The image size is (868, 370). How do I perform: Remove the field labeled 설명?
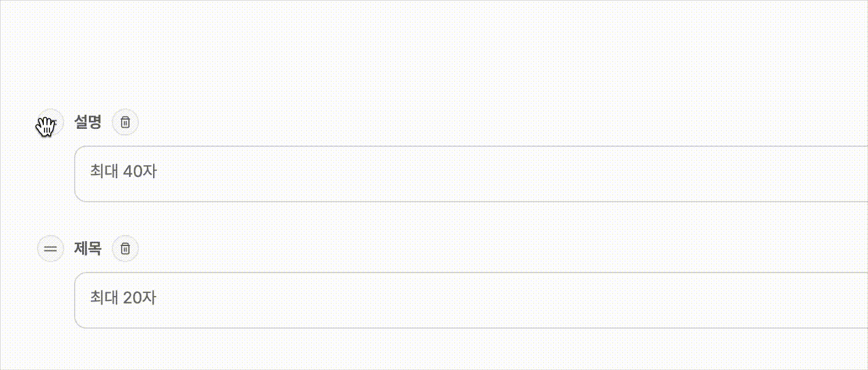tap(125, 122)
